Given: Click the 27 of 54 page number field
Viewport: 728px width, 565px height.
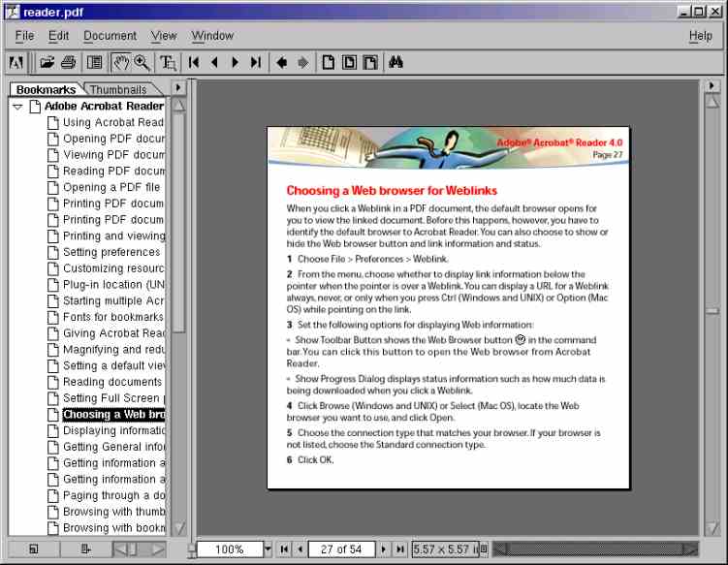Looking at the screenshot, I should tap(341, 549).
